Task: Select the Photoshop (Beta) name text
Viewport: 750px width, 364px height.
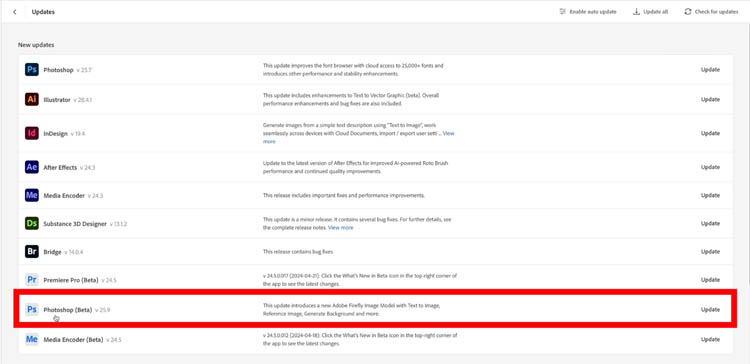Action: [x=67, y=310]
